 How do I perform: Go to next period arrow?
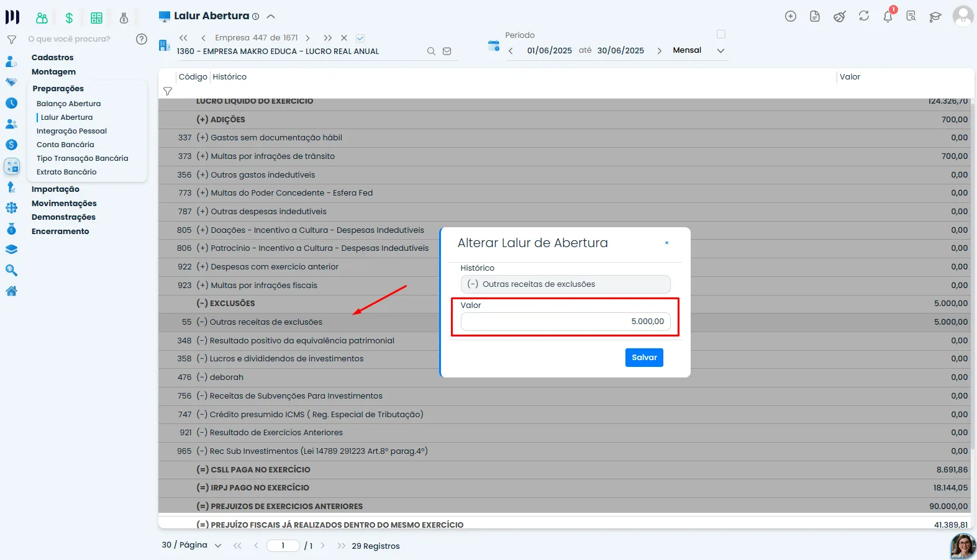tap(659, 51)
